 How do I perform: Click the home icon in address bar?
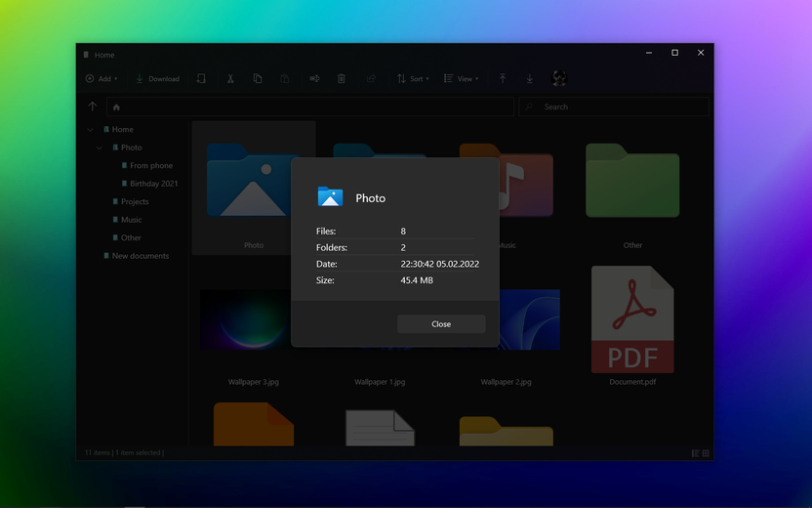pos(116,107)
